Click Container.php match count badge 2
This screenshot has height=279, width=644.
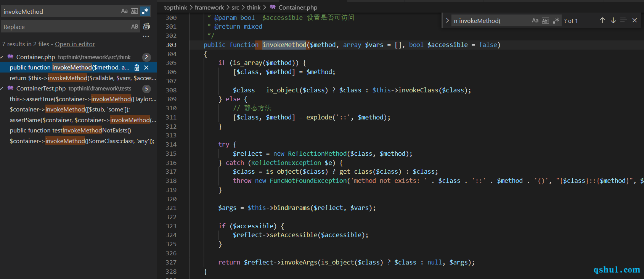[146, 57]
